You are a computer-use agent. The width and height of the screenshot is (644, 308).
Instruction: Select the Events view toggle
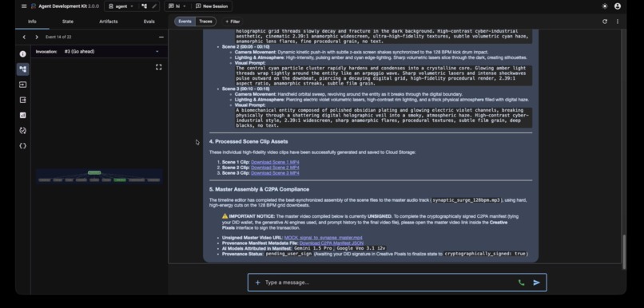(185, 22)
